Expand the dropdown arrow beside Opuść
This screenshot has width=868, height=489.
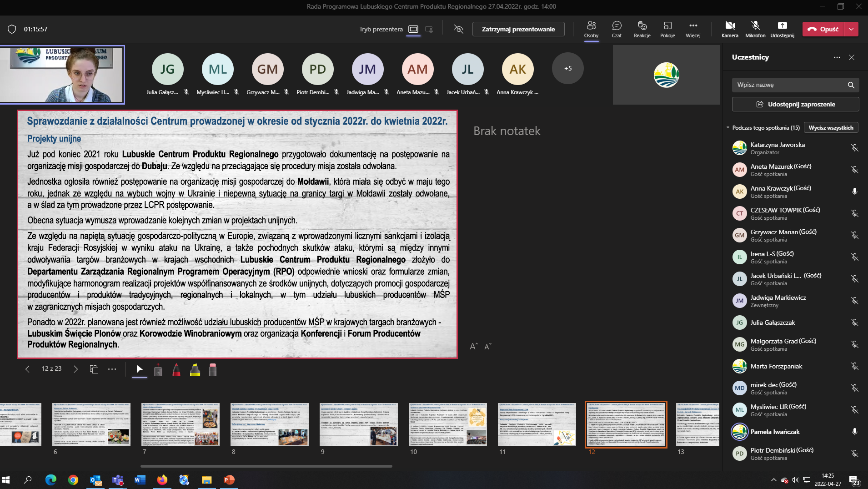851,29
